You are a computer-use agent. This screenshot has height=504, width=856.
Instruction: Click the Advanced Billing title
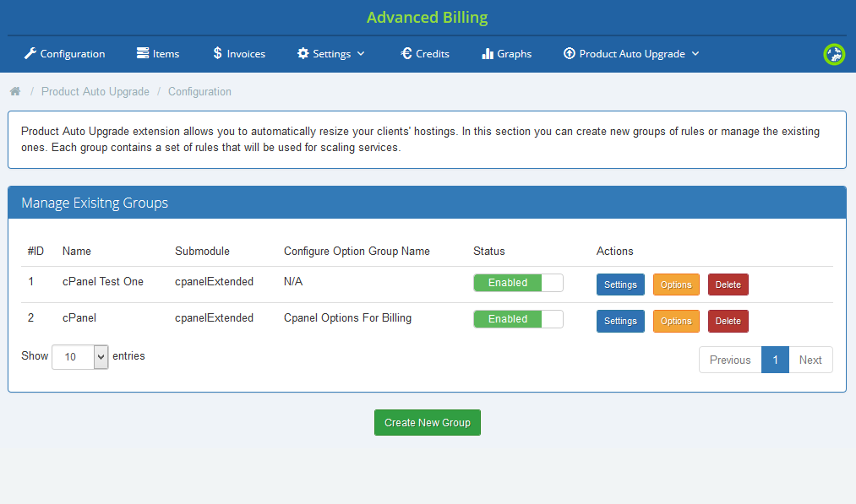[428, 18]
